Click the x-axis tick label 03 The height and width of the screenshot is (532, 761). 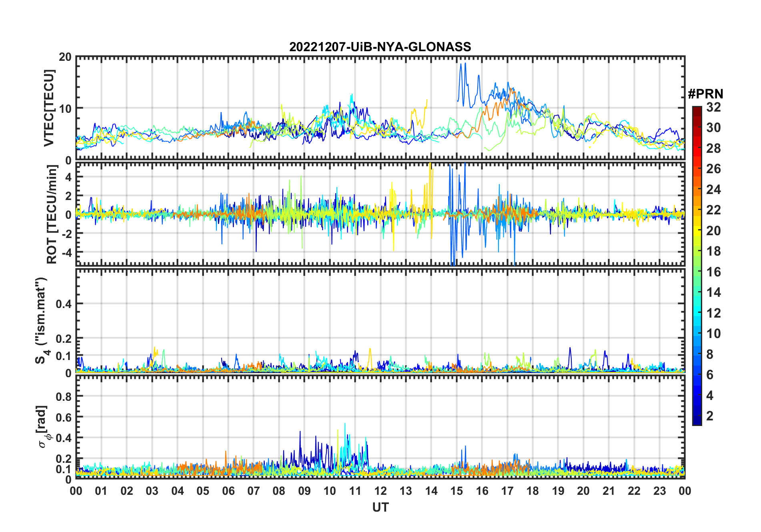[152, 491]
